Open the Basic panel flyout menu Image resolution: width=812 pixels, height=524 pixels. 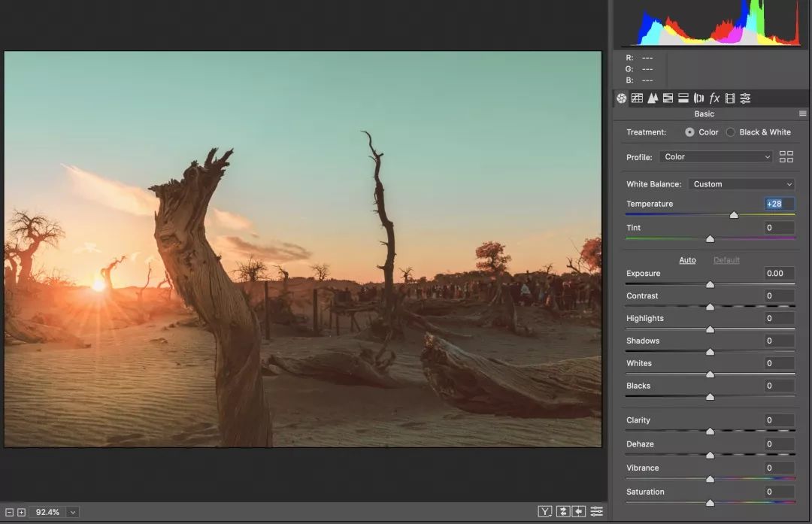pyautogui.click(x=802, y=114)
